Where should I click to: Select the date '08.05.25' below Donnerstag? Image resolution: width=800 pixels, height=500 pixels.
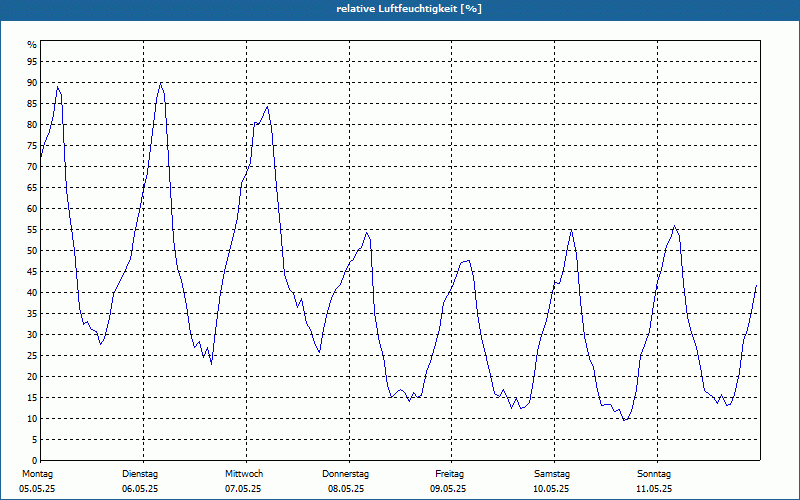pyautogui.click(x=346, y=489)
